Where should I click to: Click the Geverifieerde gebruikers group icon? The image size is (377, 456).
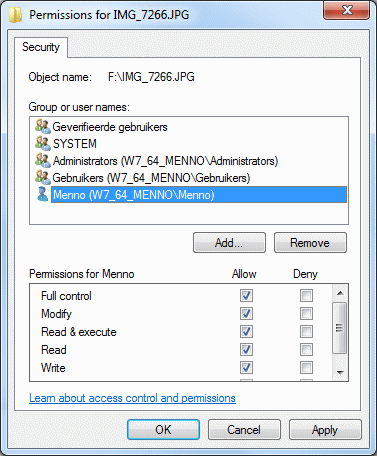(x=43, y=126)
